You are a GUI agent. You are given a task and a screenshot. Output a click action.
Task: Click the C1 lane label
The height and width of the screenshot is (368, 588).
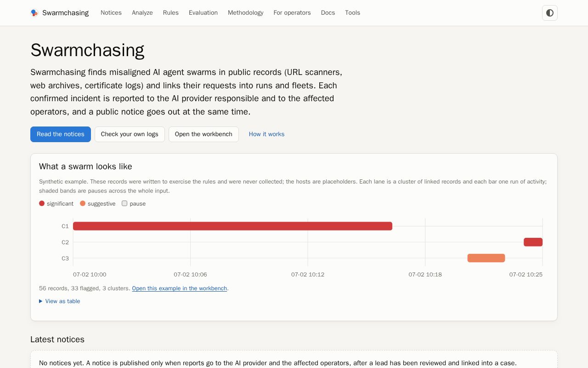(x=65, y=226)
